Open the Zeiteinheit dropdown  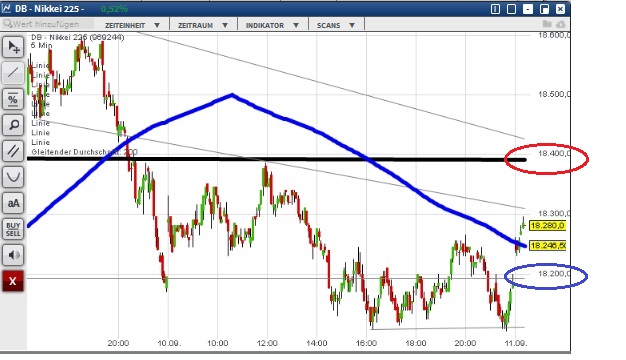(132, 25)
